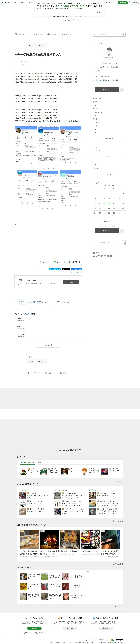Viewport: 140px width, 644px height.
Task: Click the 詳しく見る button for 公式トップブロガー
Action: pyautogui.click(x=70, y=628)
